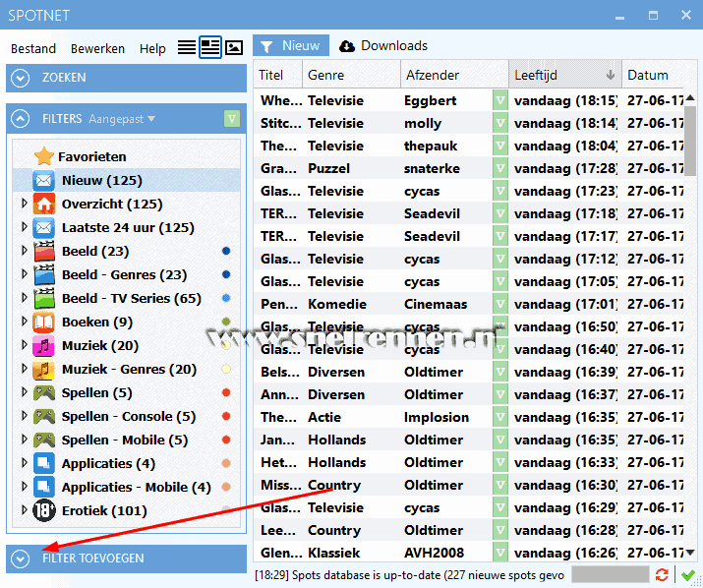Click the gray progress bar in status bar
The image size is (703, 588).
pos(611,574)
